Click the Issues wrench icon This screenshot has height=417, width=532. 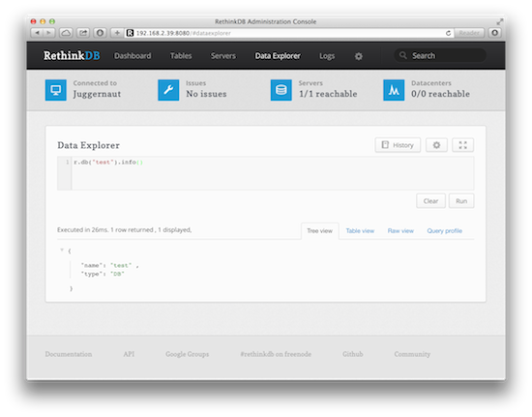168,90
